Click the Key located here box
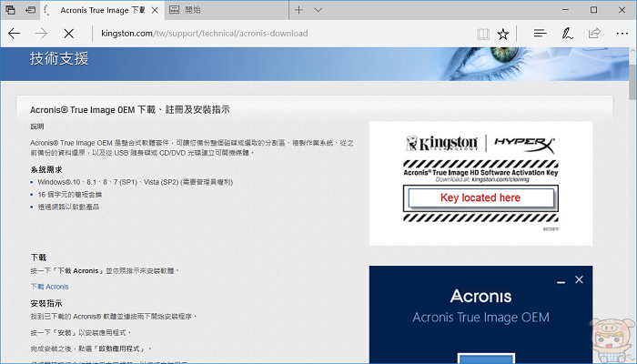 [480, 197]
